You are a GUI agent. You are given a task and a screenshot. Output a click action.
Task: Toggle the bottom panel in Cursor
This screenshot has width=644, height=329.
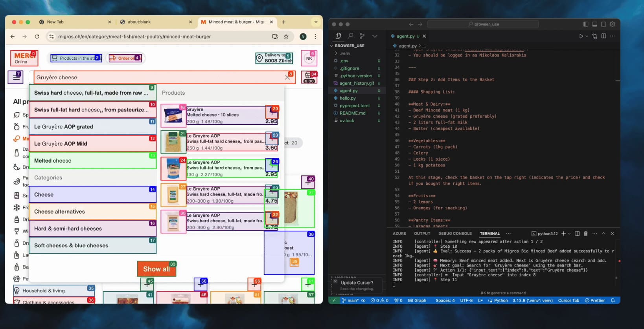coord(595,24)
